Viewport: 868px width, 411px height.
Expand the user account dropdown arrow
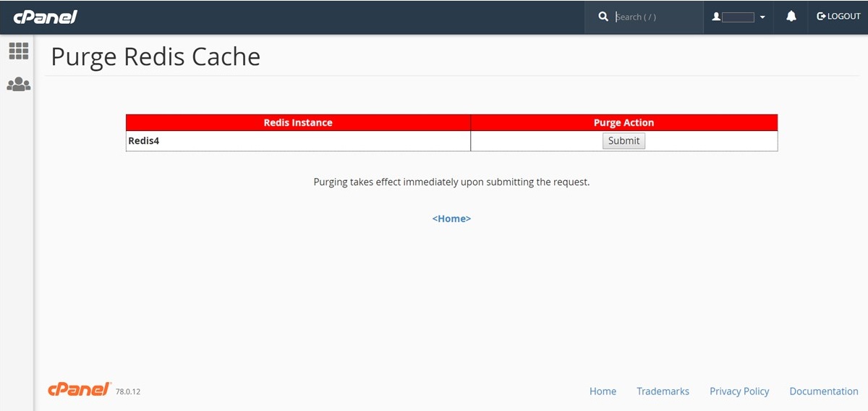pyautogui.click(x=762, y=17)
